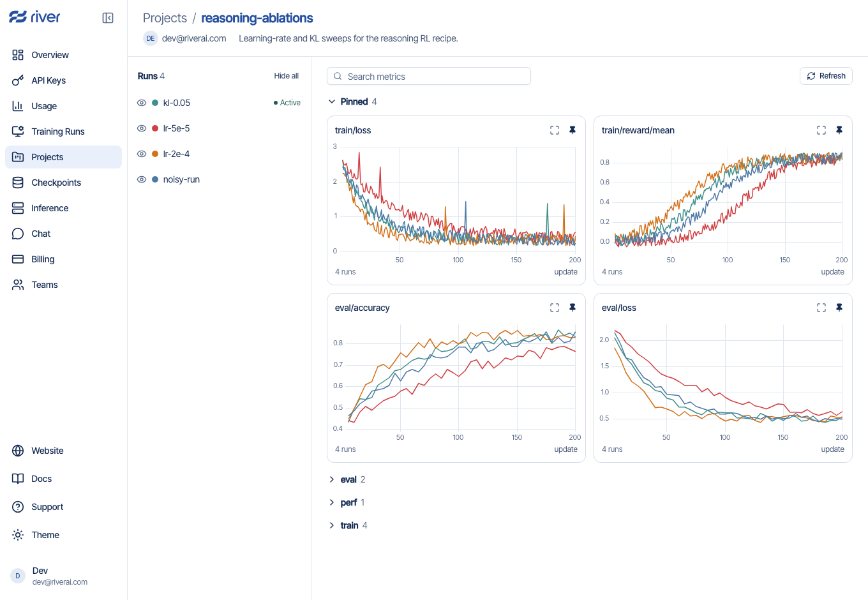Image resolution: width=868 pixels, height=600 pixels.
Task: Click the Search metrics field
Action: pos(429,76)
